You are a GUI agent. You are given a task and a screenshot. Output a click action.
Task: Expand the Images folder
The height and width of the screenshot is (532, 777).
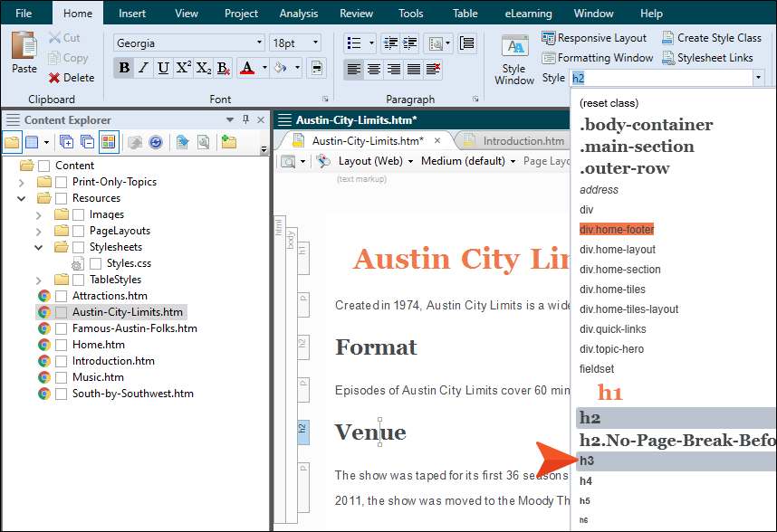tap(39, 215)
